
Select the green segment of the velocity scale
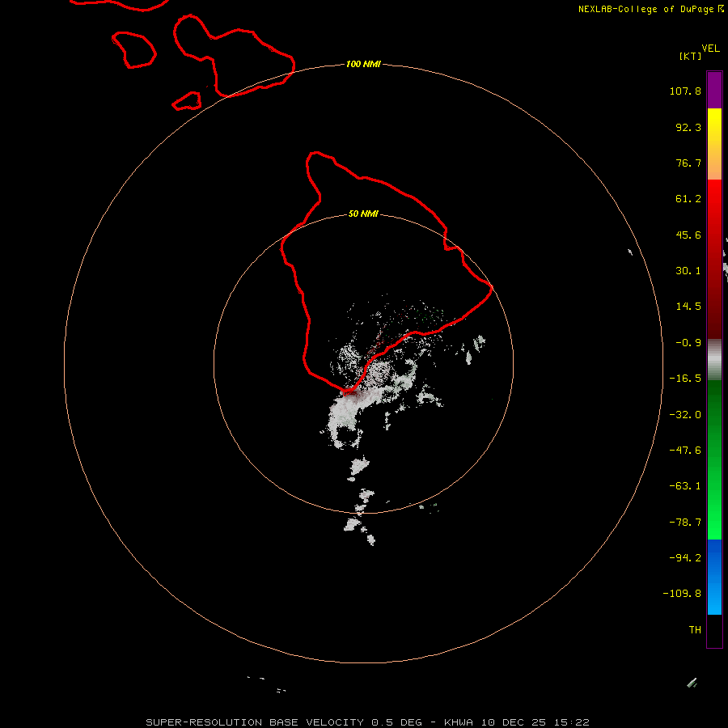(714, 459)
